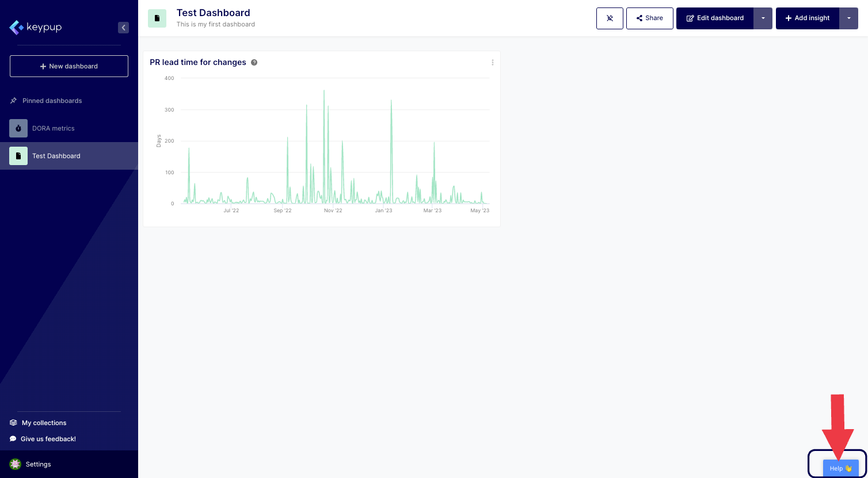Screen dimensions: 868x478
Task: Select Test Dashboard in the sidebar
Action: [x=56, y=156]
